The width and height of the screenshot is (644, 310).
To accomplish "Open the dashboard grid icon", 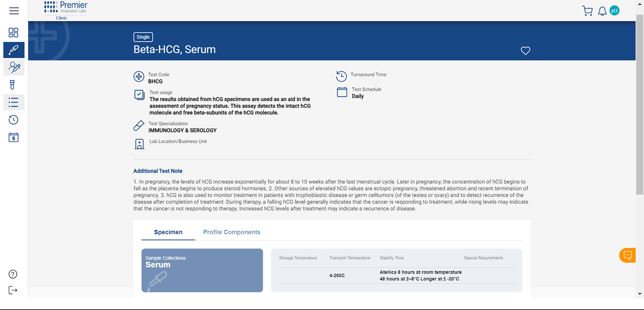I will click(x=14, y=33).
